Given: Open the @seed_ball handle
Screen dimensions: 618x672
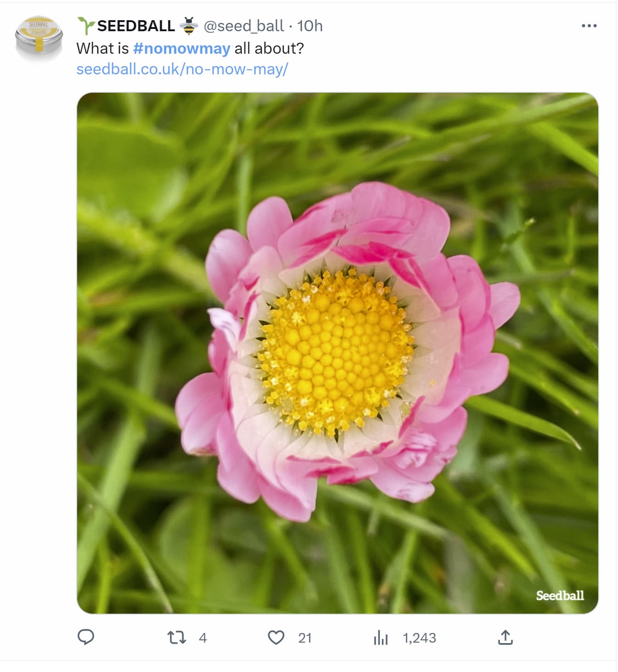Looking at the screenshot, I should coord(244,26).
